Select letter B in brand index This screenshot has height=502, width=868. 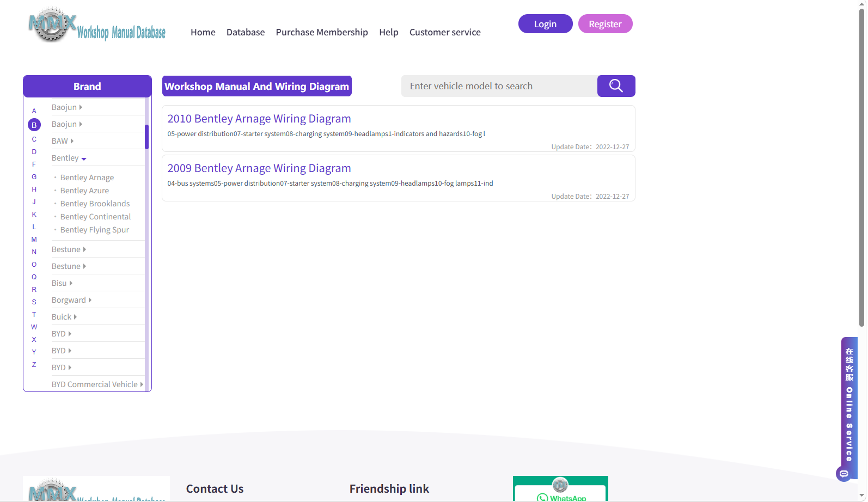pos(34,125)
